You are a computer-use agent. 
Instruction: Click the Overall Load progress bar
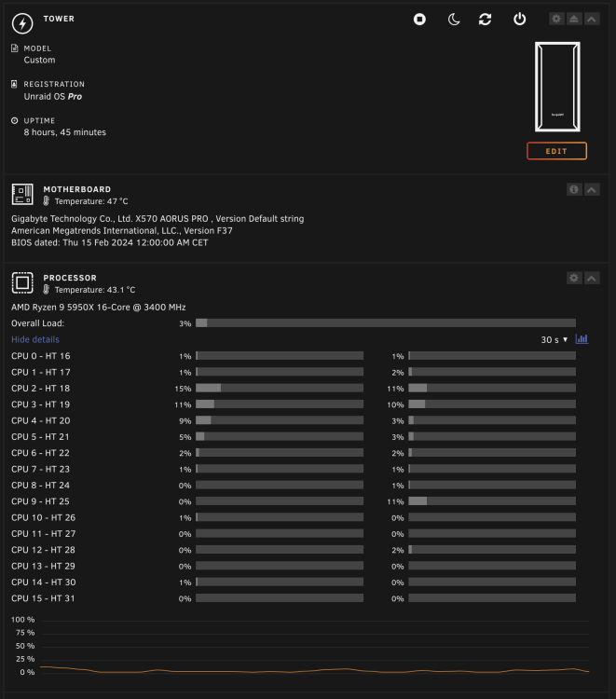(386, 323)
